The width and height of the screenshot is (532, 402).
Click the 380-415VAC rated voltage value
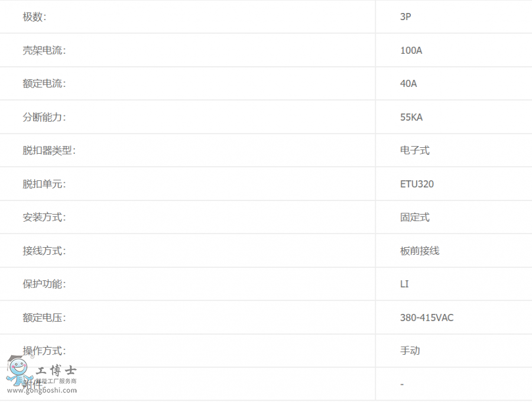point(426,317)
